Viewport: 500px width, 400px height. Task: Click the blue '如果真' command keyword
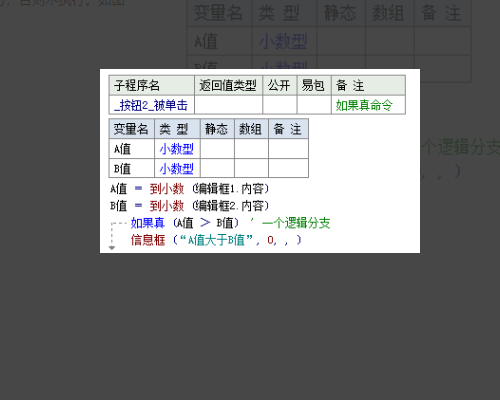tap(148, 223)
